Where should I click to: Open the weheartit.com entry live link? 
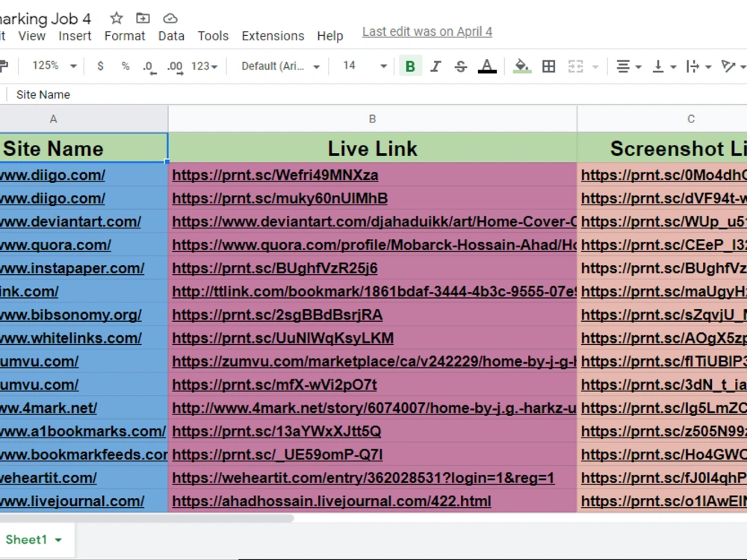coord(363,479)
